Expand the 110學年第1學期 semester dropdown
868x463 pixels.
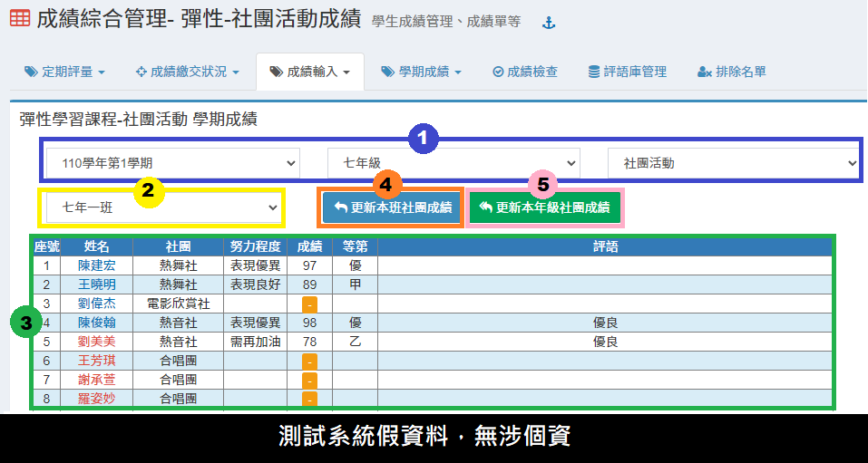click(172, 163)
